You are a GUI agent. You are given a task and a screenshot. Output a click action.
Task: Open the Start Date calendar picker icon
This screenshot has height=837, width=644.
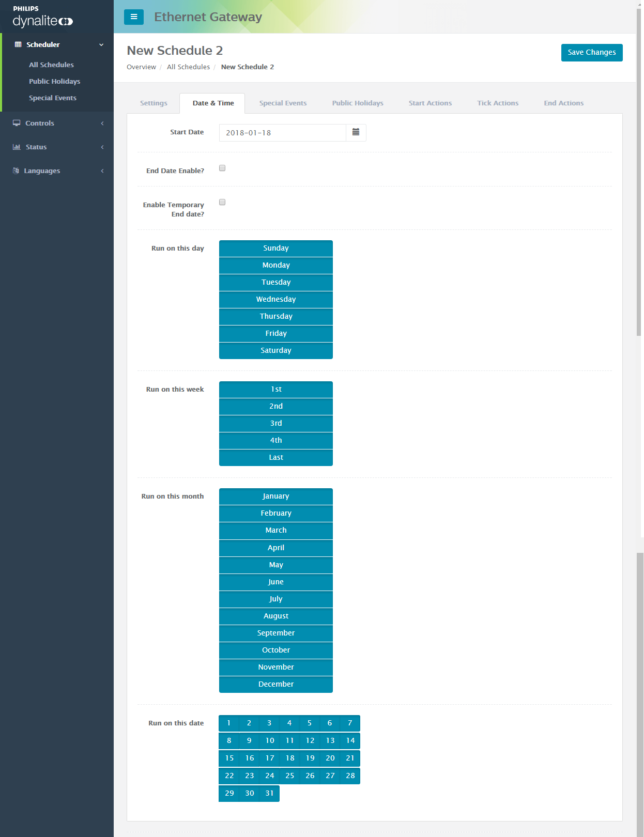pos(356,133)
